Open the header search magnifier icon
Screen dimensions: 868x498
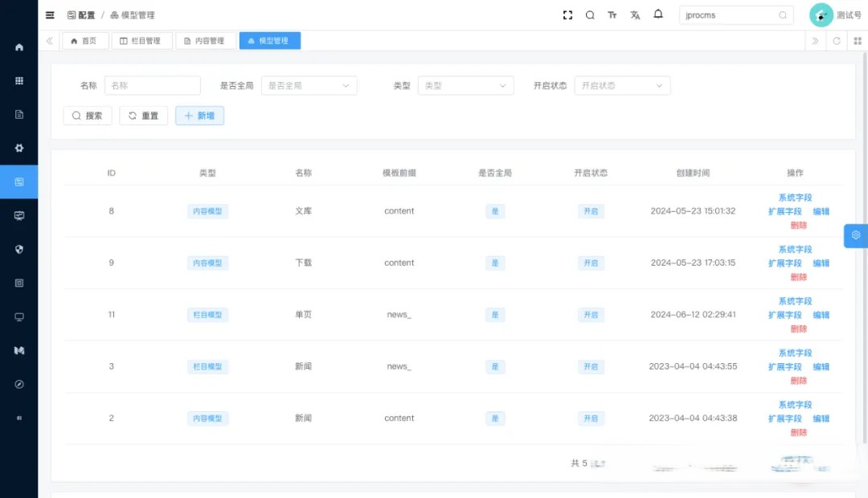[590, 15]
